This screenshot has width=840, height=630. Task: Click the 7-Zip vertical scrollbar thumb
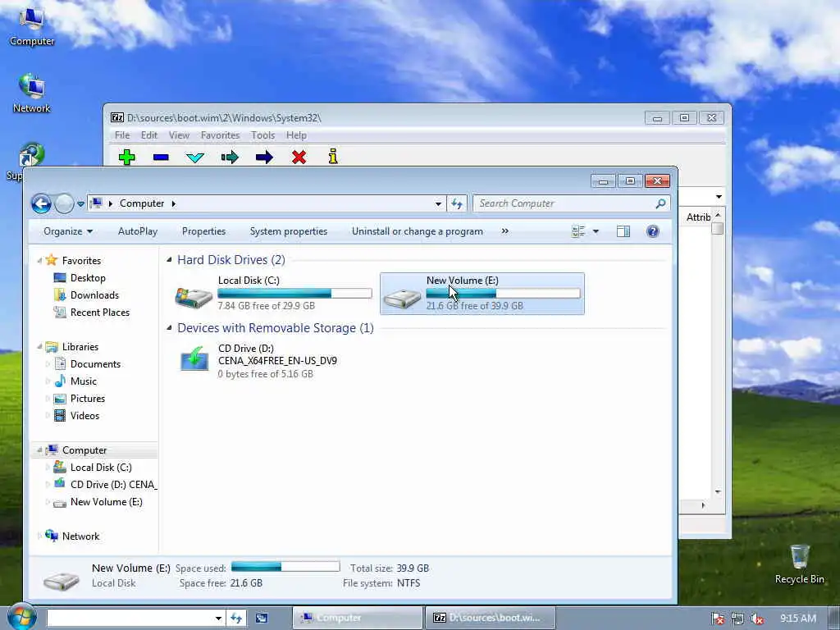(x=718, y=229)
